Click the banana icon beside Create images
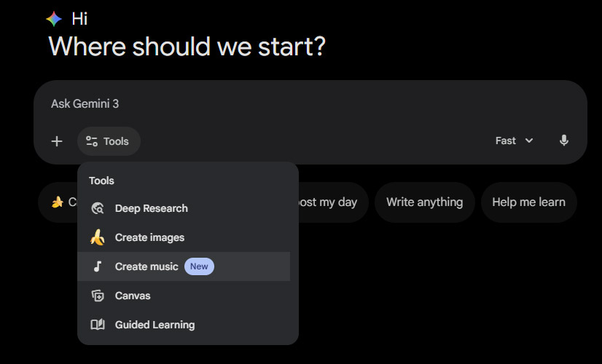 (98, 237)
